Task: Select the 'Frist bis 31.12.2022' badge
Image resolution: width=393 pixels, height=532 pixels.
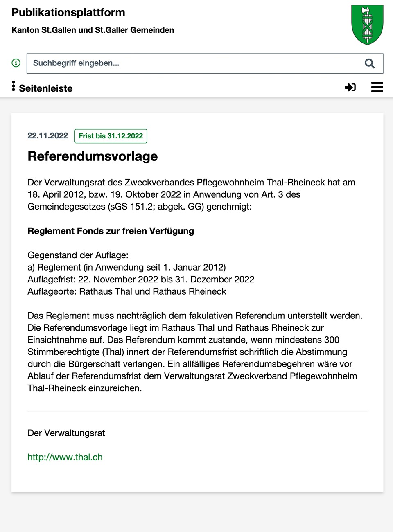Action: point(111,136)
